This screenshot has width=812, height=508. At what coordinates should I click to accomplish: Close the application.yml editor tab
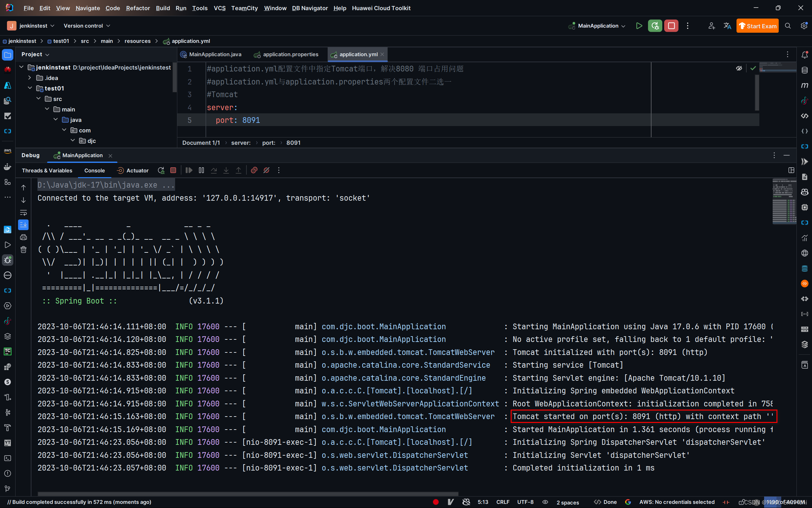pos(382,54)
